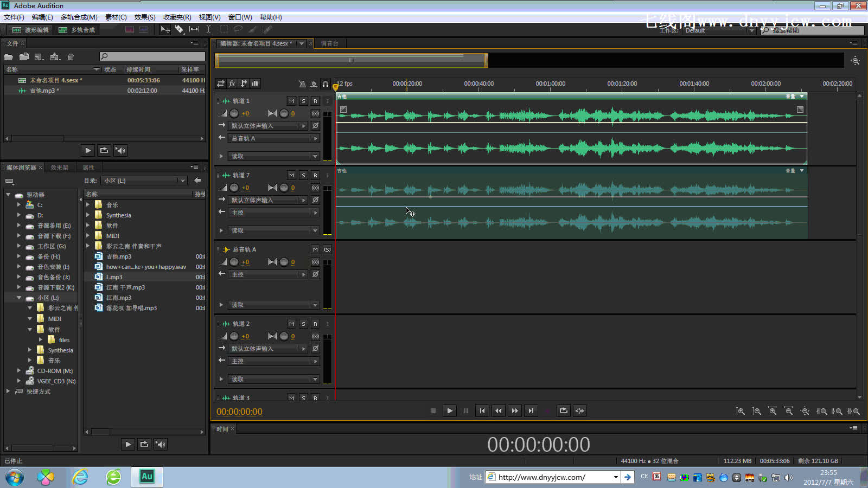
Task: Open Internet Explorer from taskbar
Action: click(x=80, y=477)
